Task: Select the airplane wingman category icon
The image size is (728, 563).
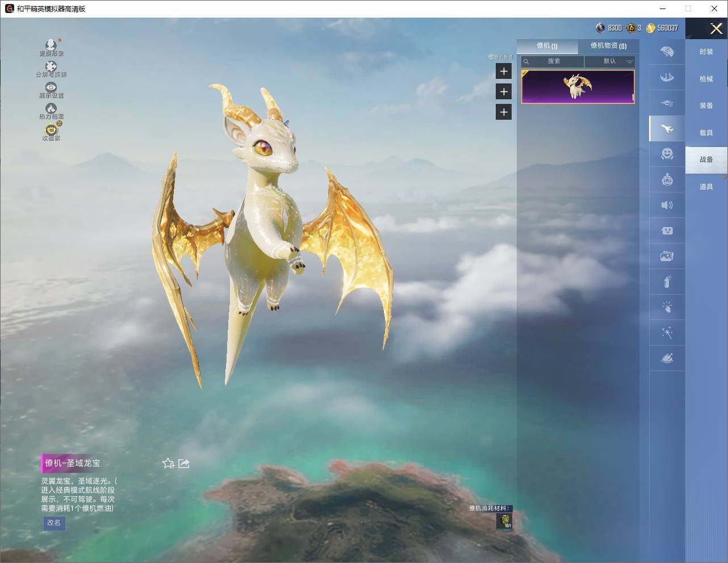Action: point(667,129)
